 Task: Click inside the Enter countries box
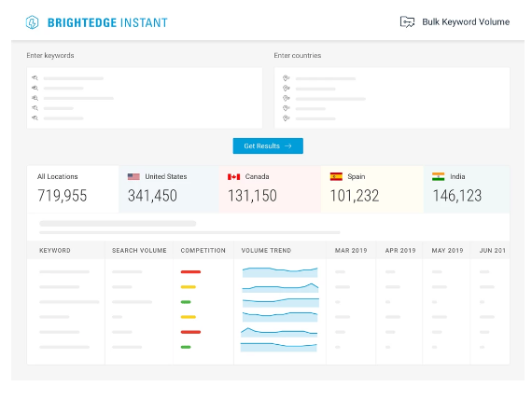pos(392,98)
